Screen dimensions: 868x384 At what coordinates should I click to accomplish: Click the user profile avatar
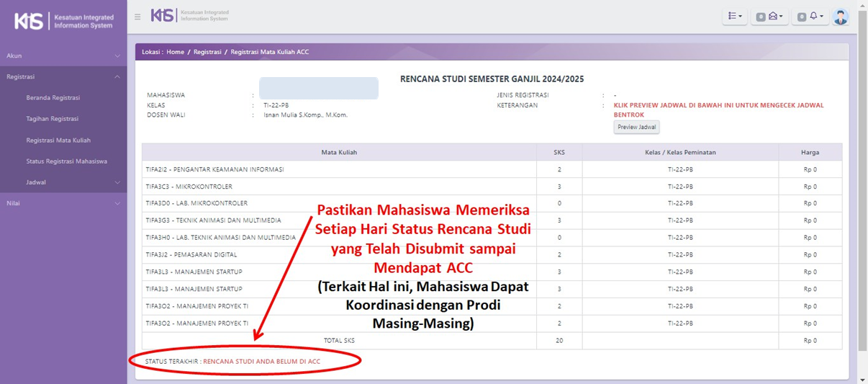click(840, 17)
